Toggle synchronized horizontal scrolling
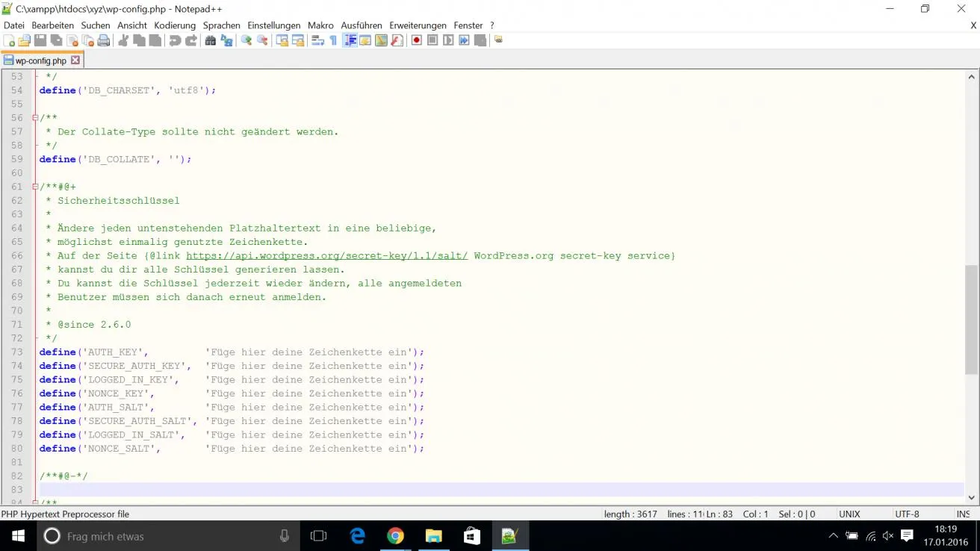 pyautogui.click(x=297, y=40)
